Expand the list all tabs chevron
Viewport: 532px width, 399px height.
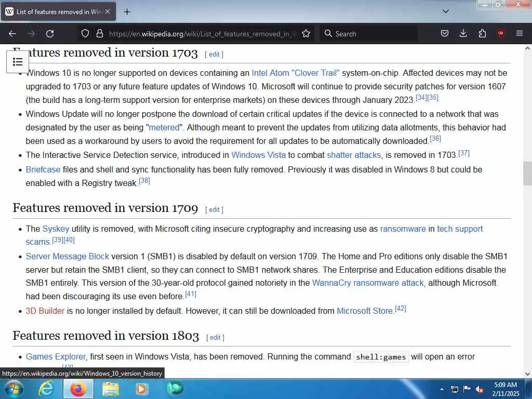click(x=446, y=11)
